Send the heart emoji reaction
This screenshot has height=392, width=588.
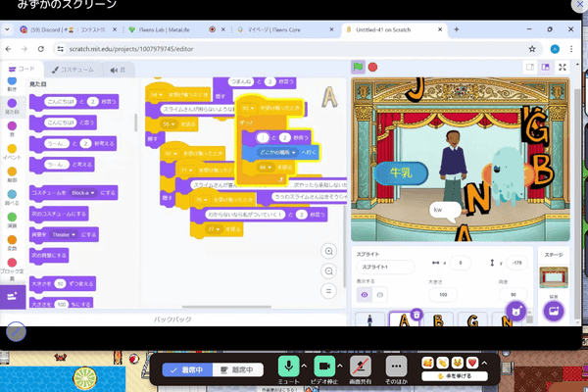coord(472,363)
